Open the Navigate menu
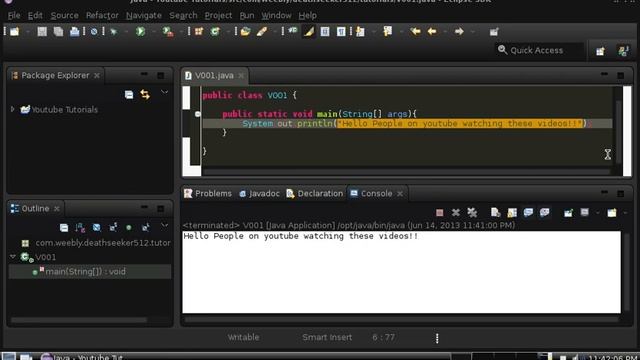This screenshot has height=360, width=640. click(x=144, y=16)
